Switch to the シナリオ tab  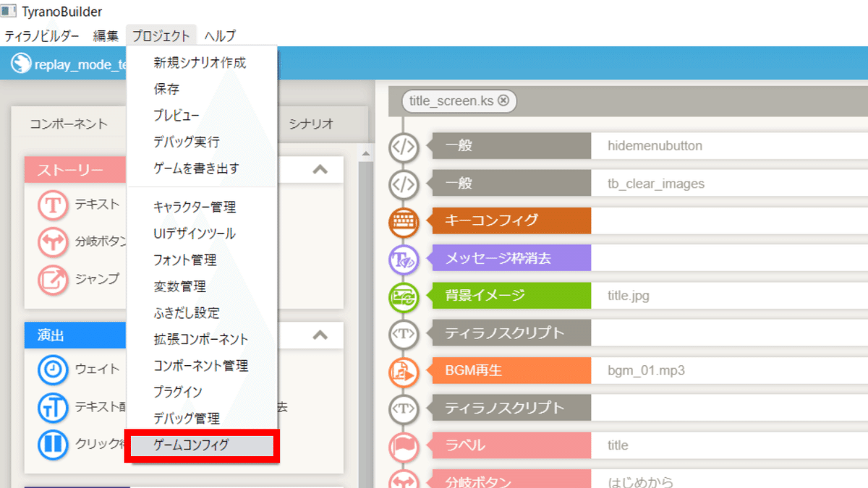pyautogui.click(x=312, y=124)
